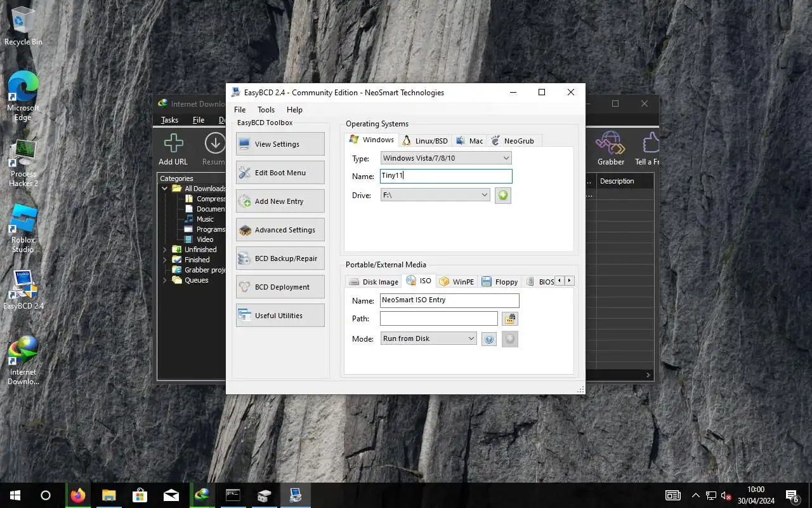Open Firefox from the taskbar
This screenshot has height=508, width=812.
click(x=78, y=495)
